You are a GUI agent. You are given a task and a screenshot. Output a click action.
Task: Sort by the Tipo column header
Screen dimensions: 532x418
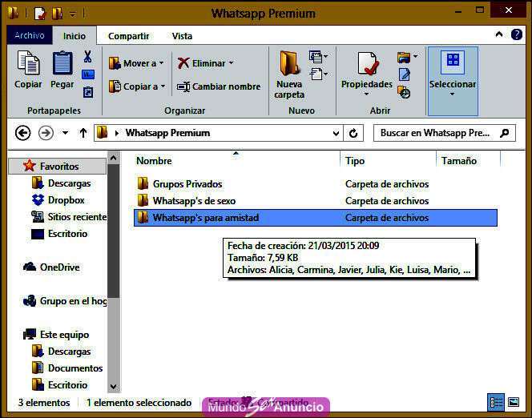[x=355, y=161]
